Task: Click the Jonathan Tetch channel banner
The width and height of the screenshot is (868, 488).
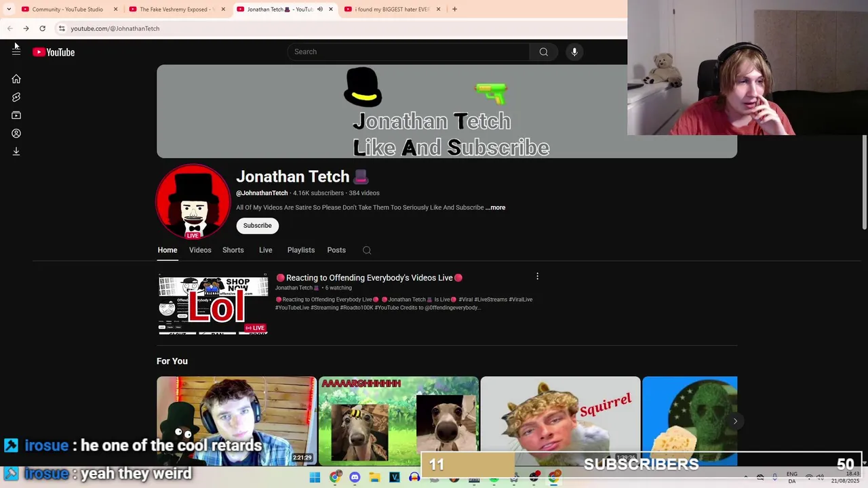Action: pyautogui.click(x=447, y=111)
